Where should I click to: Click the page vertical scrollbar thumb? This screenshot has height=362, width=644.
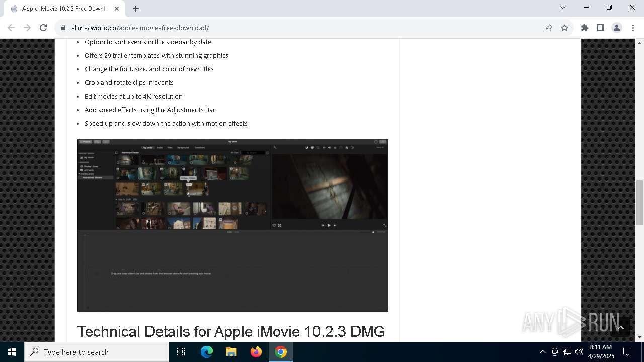click(x=639, y=202)
